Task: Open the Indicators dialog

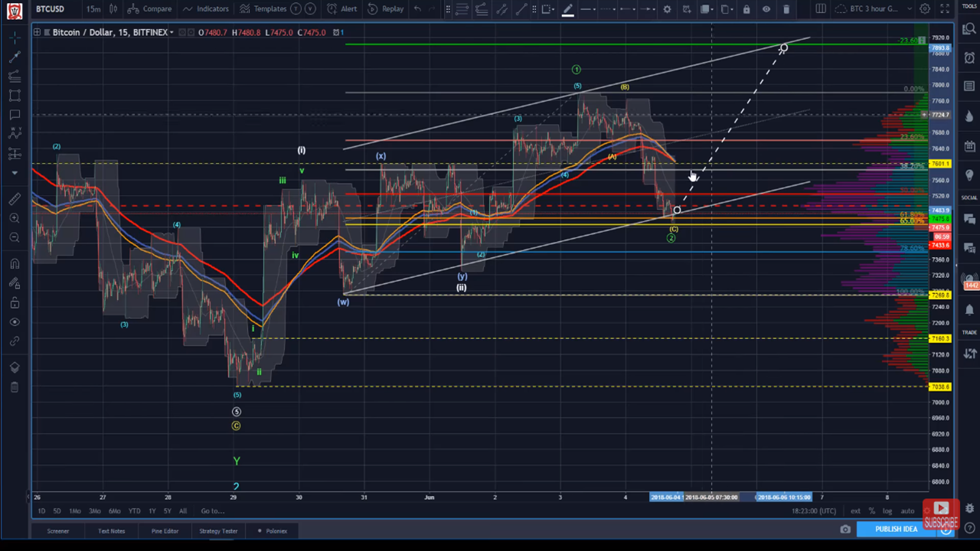Action: [x=206, y=9]
